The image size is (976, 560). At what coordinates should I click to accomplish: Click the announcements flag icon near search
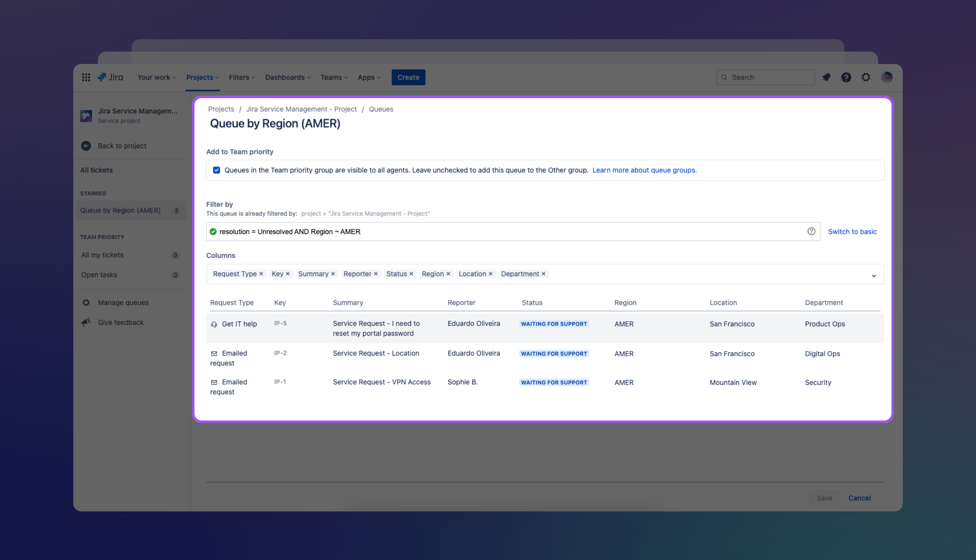pos(826,77)
